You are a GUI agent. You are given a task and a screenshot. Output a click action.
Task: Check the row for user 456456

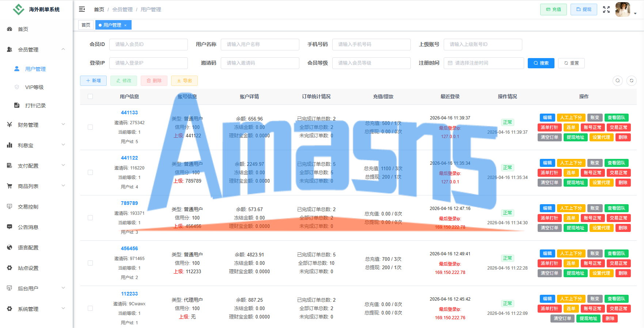point(90,263)
